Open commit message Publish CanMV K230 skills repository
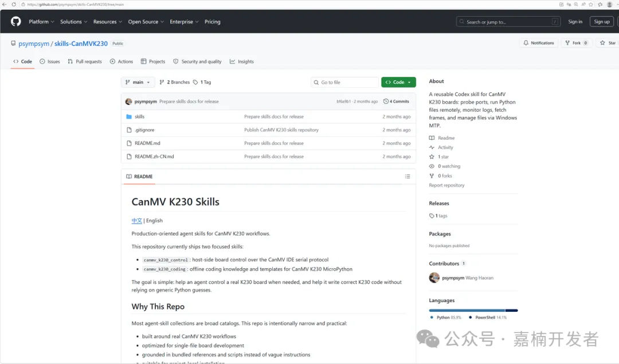619x364 pixels. pyautogui.click(x=281, y=130)
